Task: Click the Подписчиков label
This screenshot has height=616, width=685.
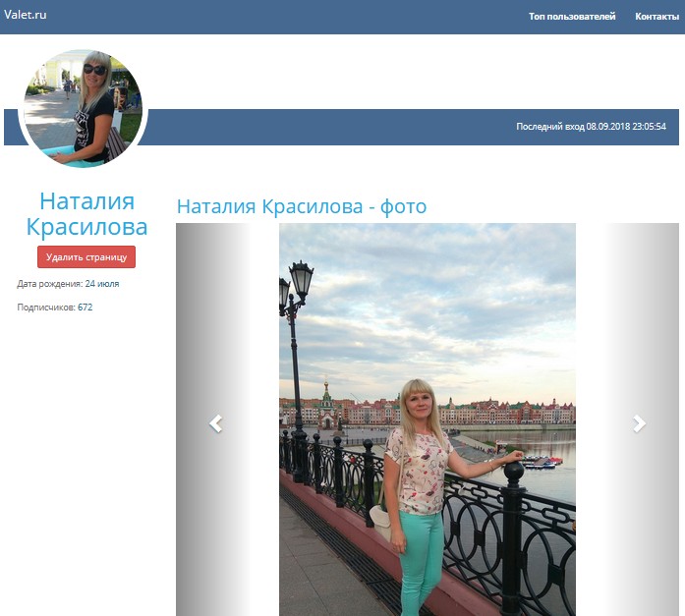Action: 46,308
